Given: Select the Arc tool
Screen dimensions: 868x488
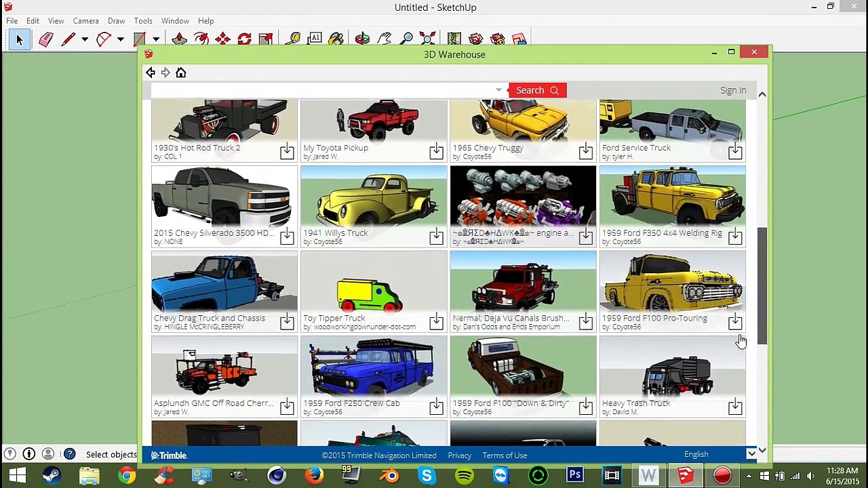Looking at the screenshot, I should [103, 39].
